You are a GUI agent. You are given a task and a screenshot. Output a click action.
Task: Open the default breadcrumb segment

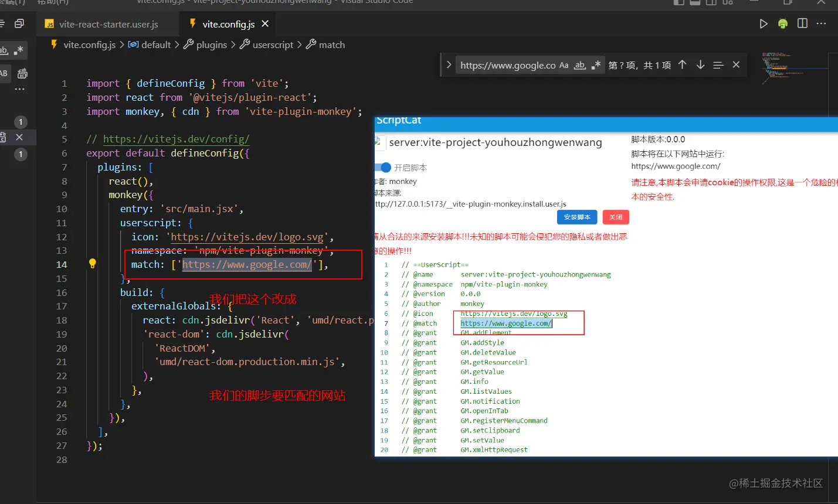150,45
